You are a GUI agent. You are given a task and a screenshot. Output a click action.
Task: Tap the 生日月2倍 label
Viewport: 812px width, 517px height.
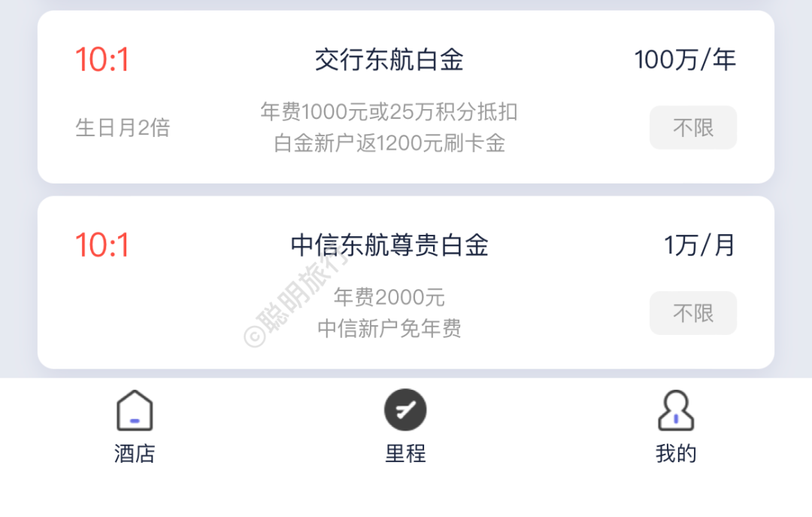[x=123, y=128]
